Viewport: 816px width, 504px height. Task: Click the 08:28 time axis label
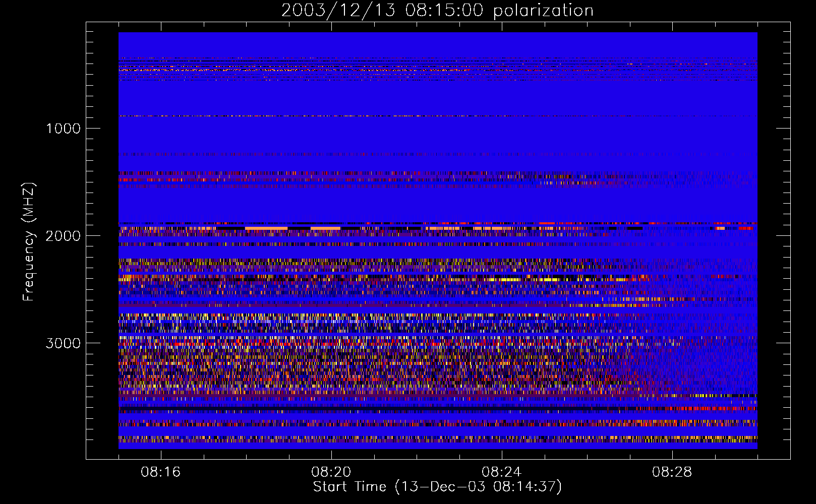[x=672, y=472]
